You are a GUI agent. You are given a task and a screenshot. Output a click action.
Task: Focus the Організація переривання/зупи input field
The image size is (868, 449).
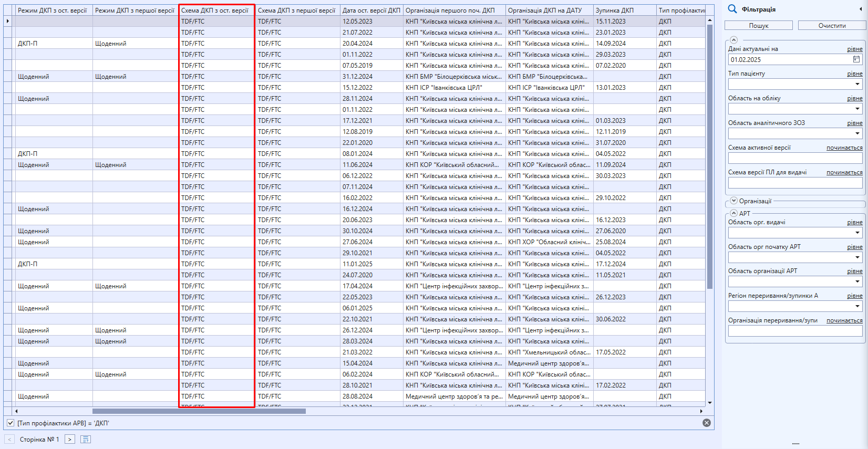[x=795, y=331]
